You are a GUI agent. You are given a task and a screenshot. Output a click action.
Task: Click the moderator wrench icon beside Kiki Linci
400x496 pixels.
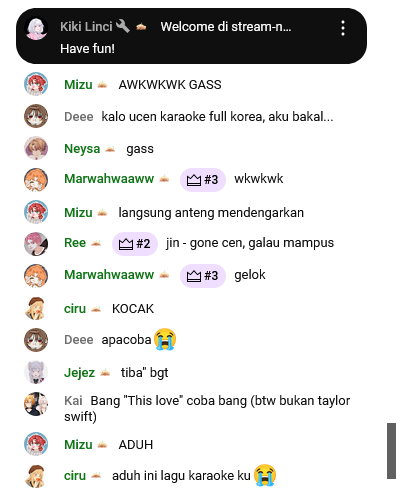click(122, 26)
